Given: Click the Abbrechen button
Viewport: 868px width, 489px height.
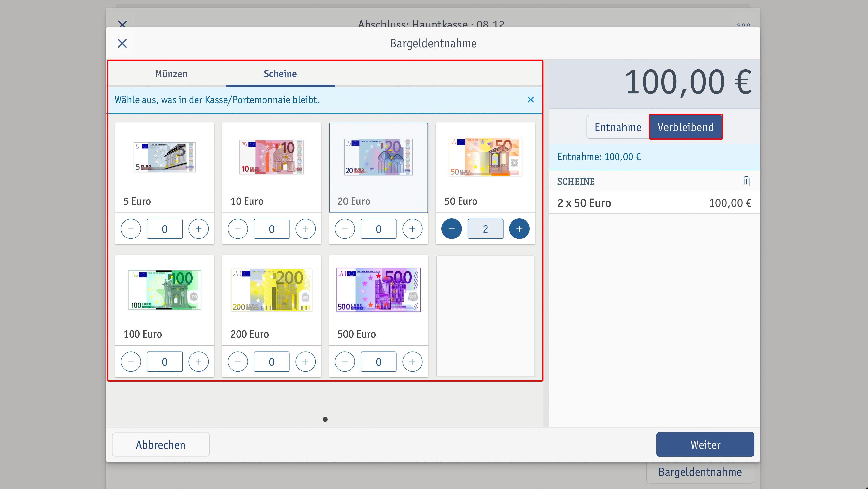Looking at the screenshot, I should [x=161, y=445].
